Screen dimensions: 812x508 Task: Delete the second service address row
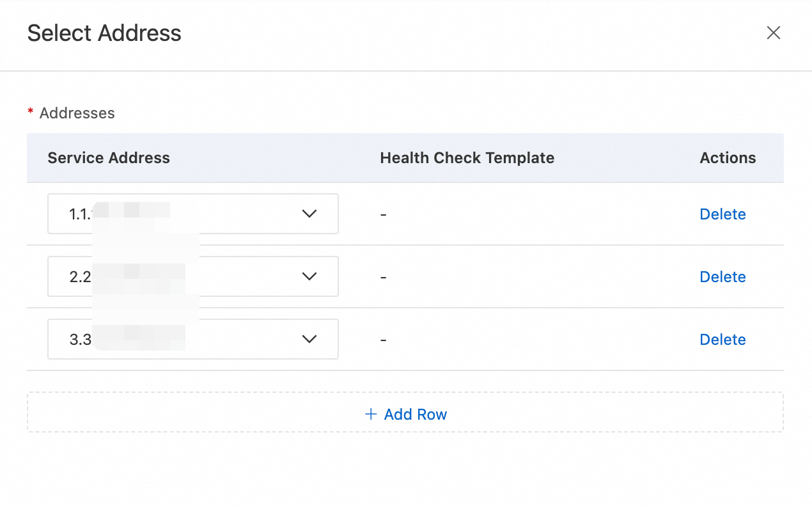click(x=722, y=277)
